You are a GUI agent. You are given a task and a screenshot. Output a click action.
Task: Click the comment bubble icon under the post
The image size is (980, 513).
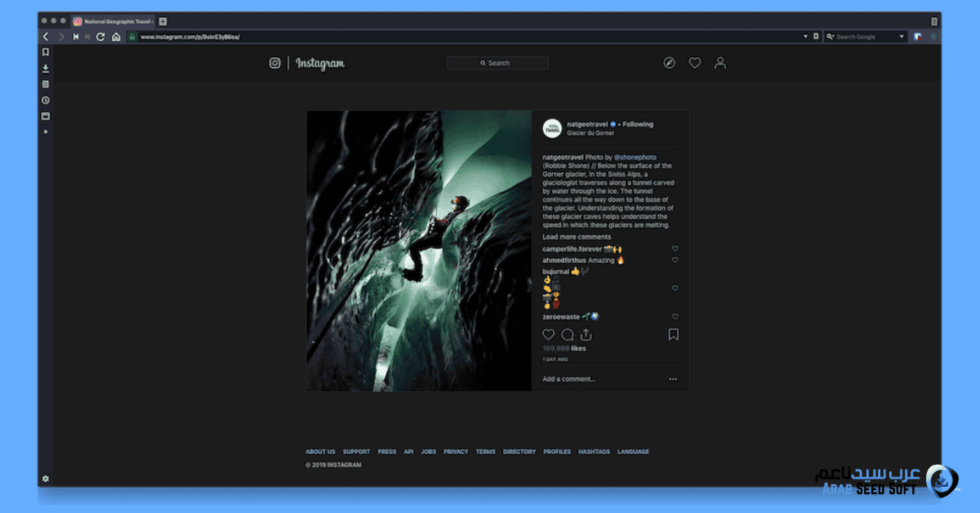point(567,335)
